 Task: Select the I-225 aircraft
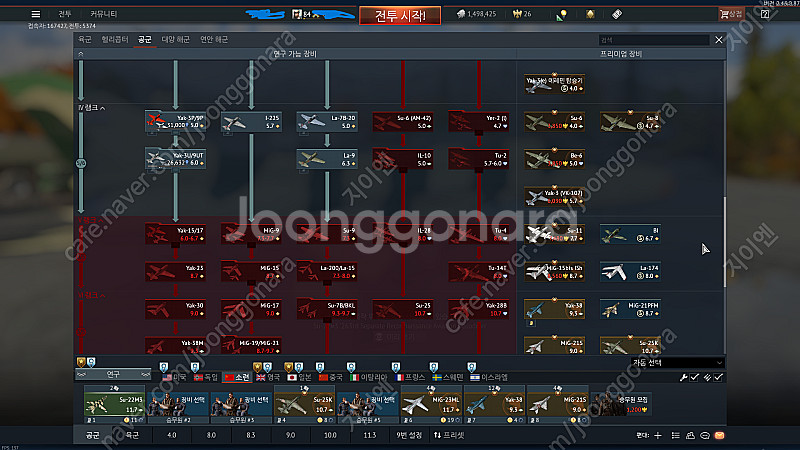[251, 121]
